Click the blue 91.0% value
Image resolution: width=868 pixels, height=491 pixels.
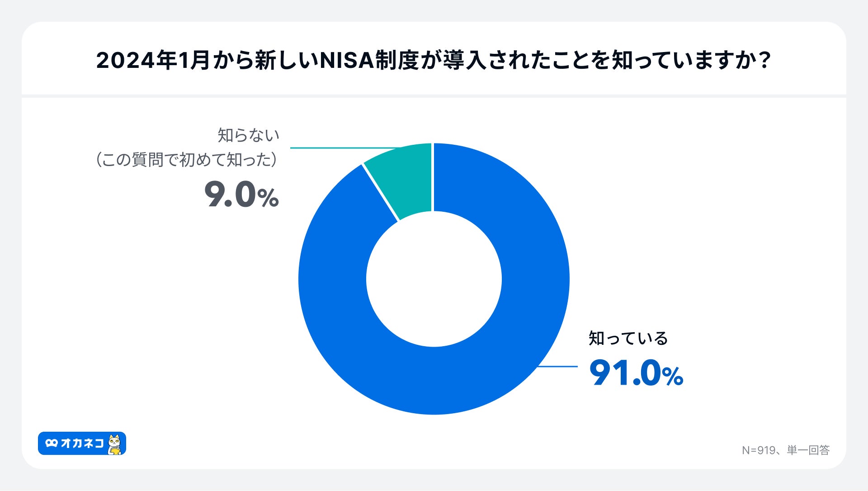[636, 373]
